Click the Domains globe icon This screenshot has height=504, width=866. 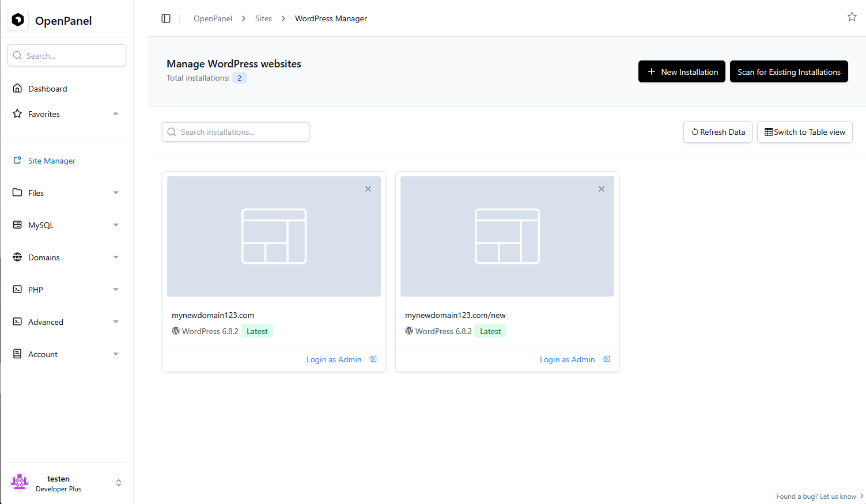pyautogui.click(x=17, y=257)
